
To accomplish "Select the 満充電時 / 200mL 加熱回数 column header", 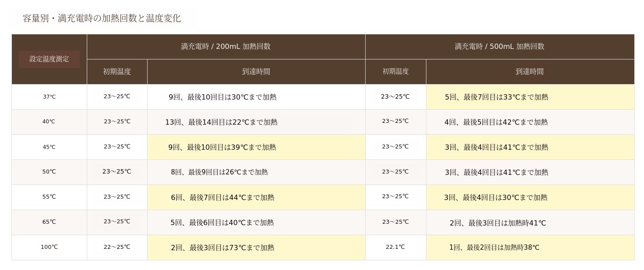I will 226,46.
